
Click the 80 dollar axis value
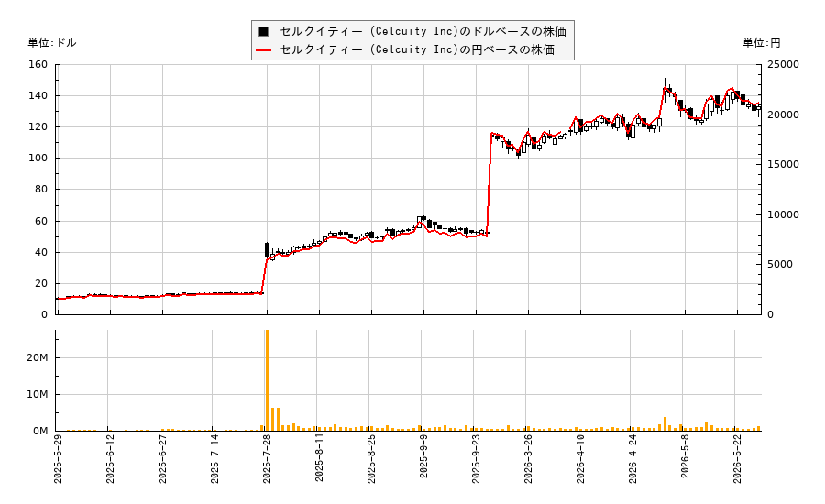click(x=41, y=190)
